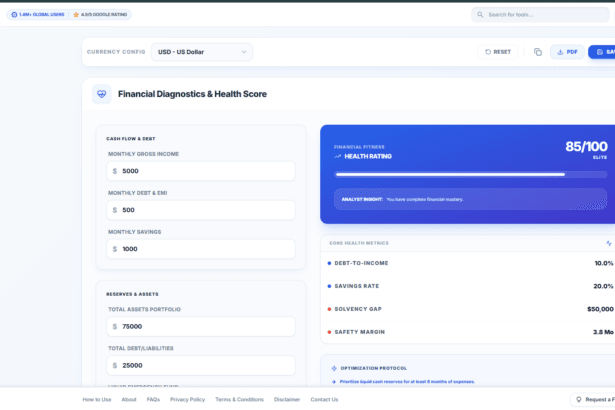615x410 pixels.
Task: Open the Terms & Conditions link
Action: 239,399
